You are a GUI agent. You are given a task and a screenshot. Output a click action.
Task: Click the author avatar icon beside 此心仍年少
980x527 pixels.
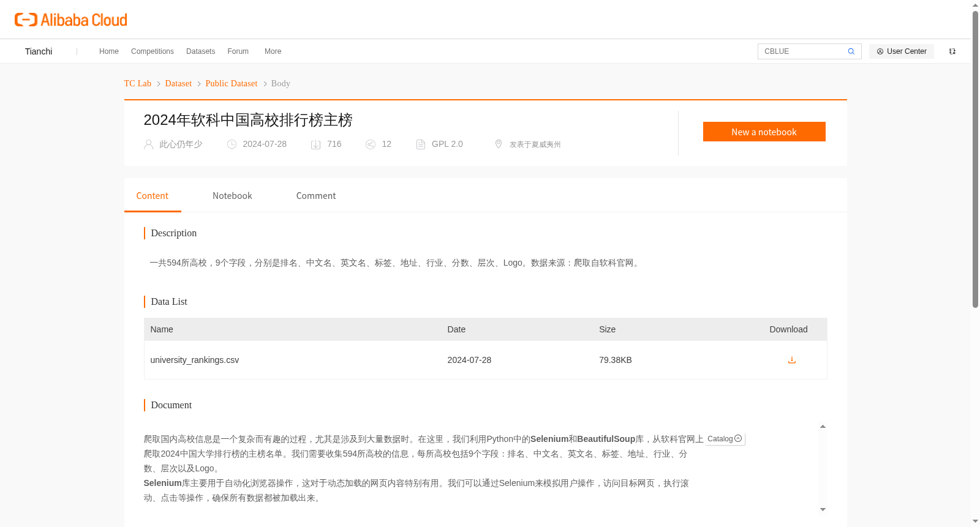tap(148, 144)
